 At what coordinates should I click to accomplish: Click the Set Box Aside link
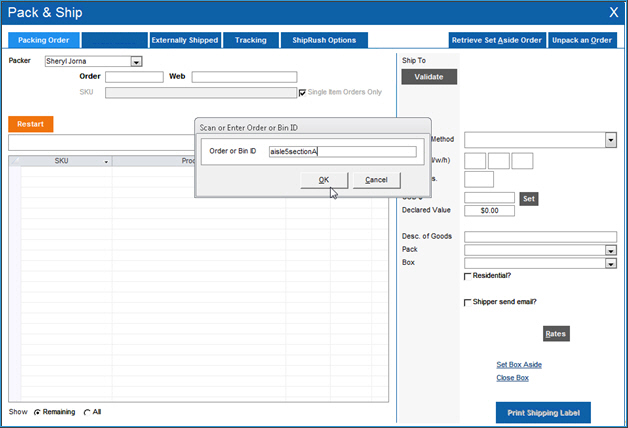click(x=518, y=364)
